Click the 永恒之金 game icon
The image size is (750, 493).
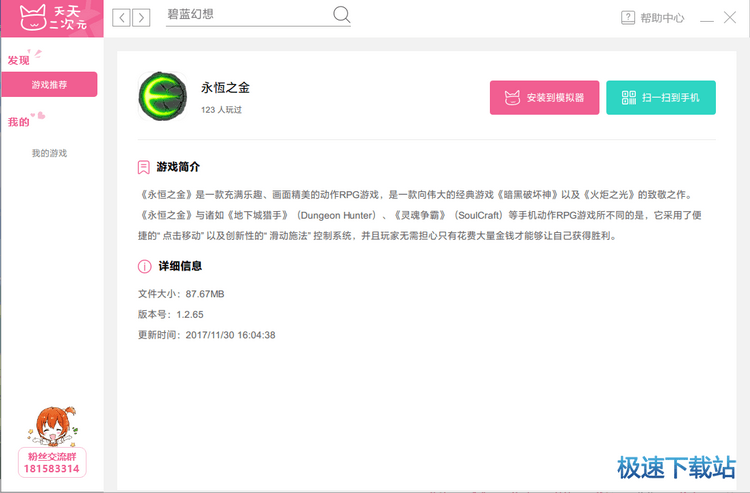[x=163, y=96]
